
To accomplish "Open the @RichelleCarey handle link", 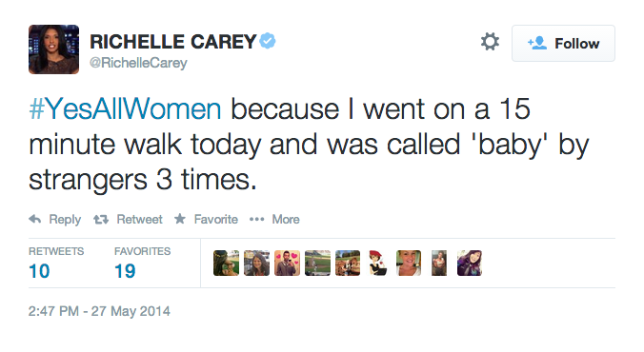I will click(x=138, y=63).
